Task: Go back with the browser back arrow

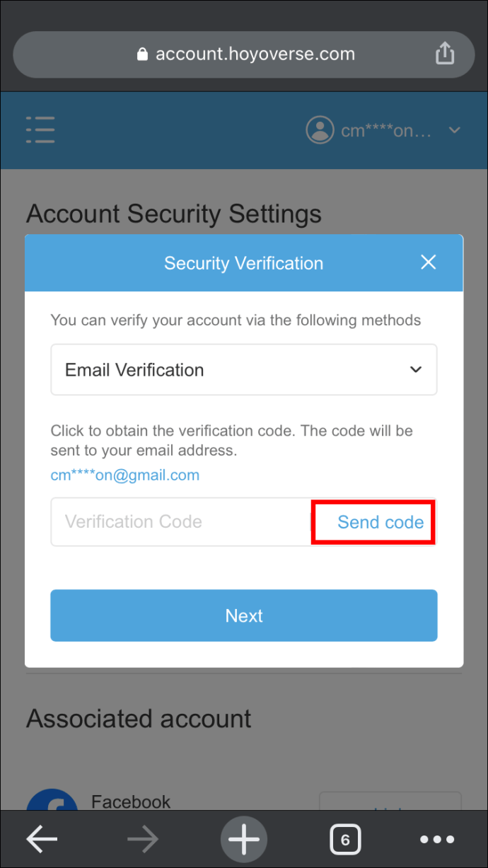Action: click(42, 840)
